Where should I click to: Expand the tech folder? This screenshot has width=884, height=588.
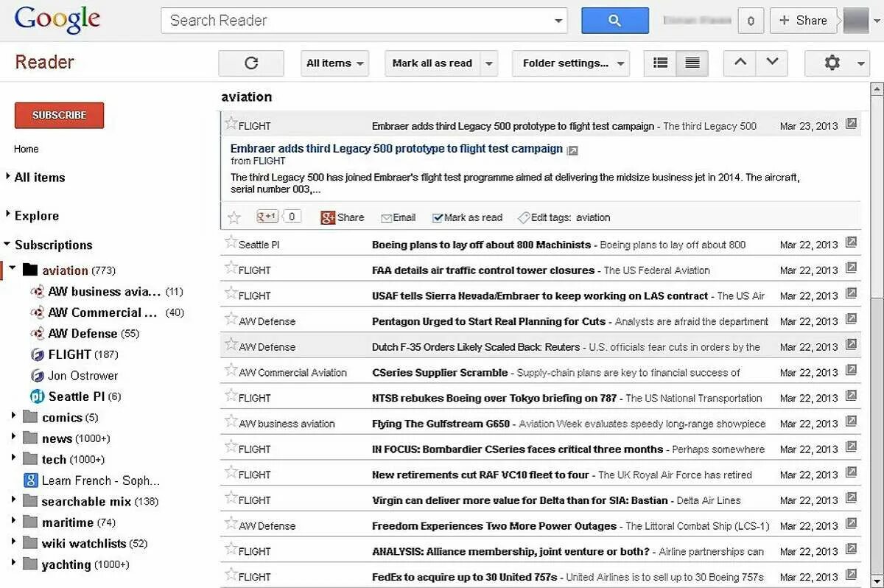point(13,458)
